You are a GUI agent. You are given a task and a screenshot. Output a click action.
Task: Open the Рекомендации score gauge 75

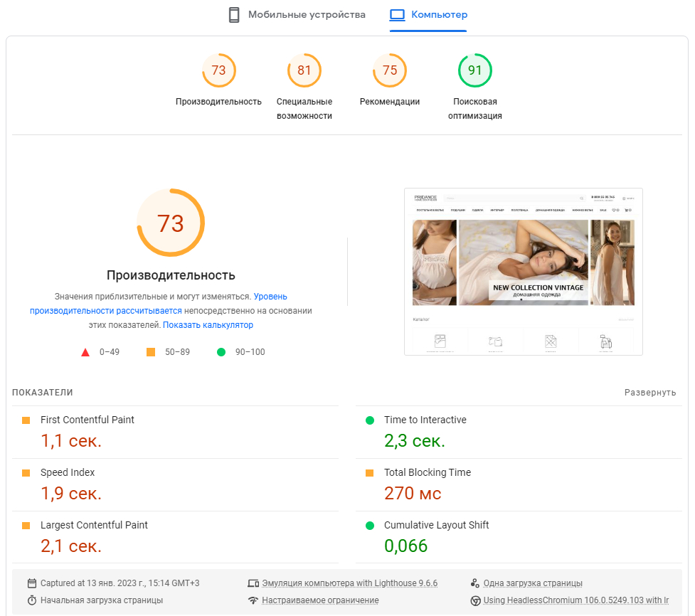(390, 70)
